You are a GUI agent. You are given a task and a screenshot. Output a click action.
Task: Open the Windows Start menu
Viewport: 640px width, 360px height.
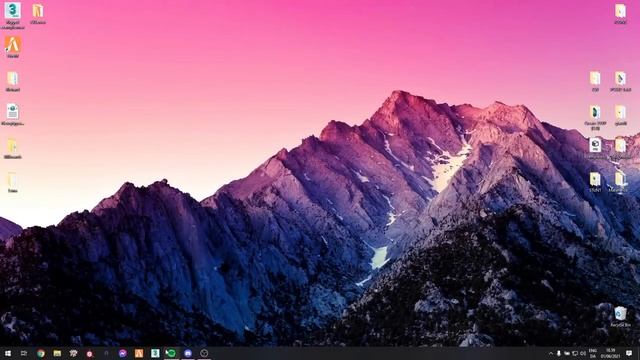[x=8, y=353]
